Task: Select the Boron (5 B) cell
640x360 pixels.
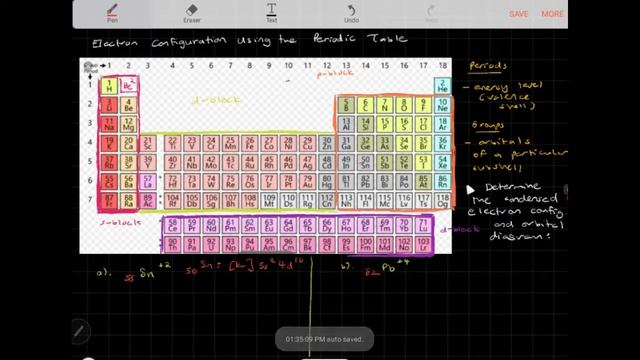Action: pyautogui.click(x=346, y=105)
